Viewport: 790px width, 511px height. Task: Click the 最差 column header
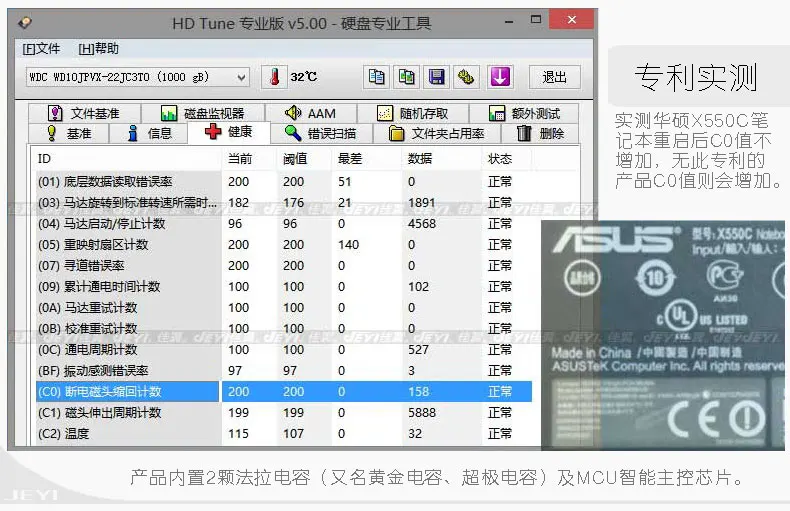click(367, 159)
